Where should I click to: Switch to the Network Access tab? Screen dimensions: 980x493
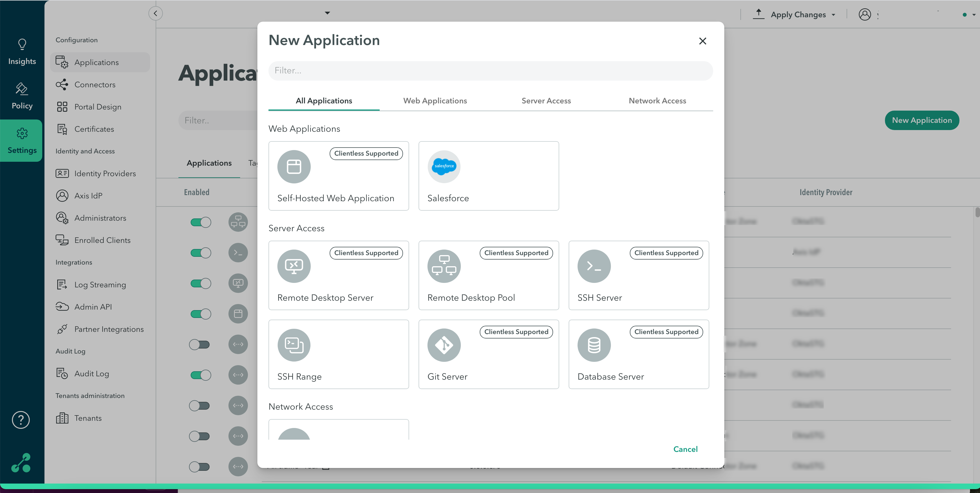point(657,101)
